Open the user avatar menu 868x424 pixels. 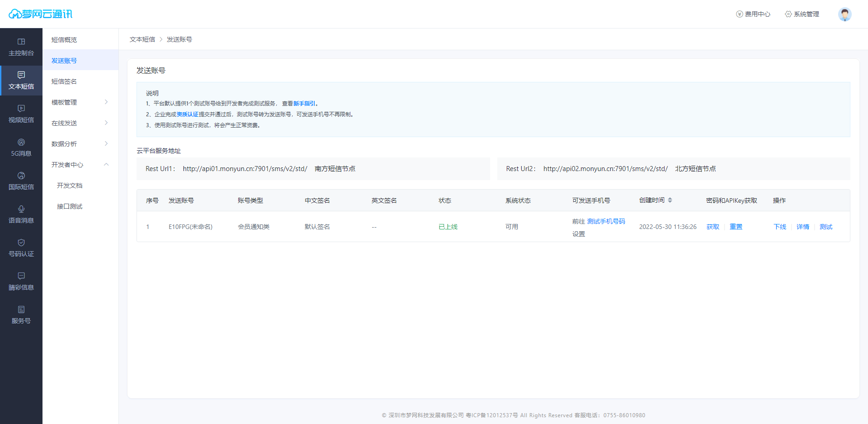[844, 14]
